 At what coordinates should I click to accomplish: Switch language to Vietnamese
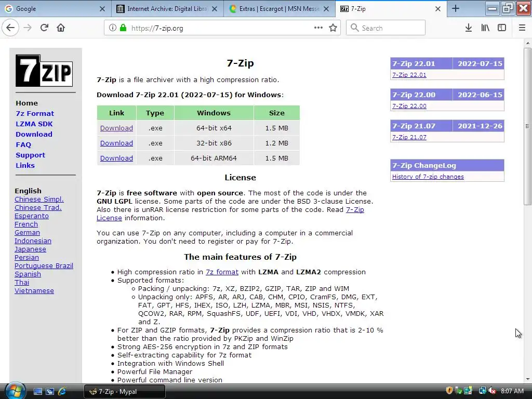[34, 291]
